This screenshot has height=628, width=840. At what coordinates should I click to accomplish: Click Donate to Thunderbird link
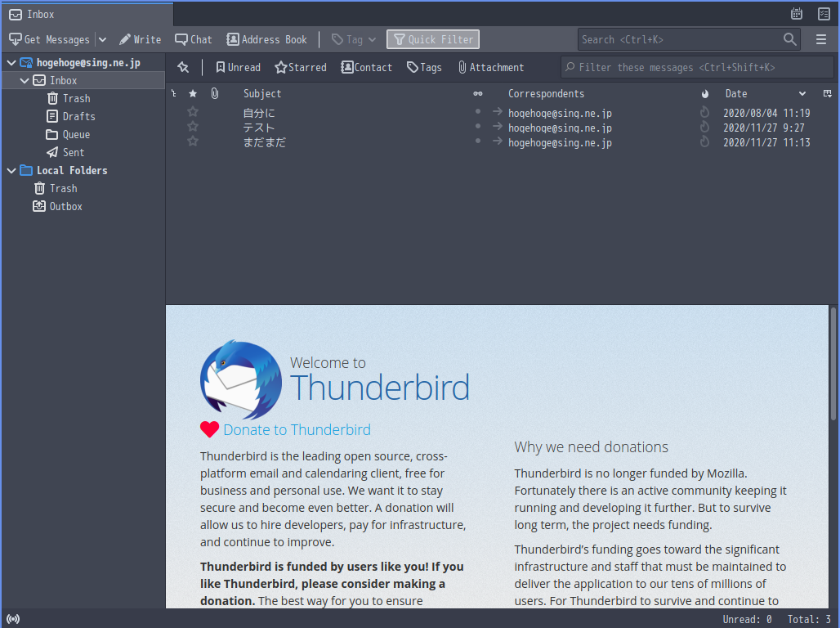297,429
